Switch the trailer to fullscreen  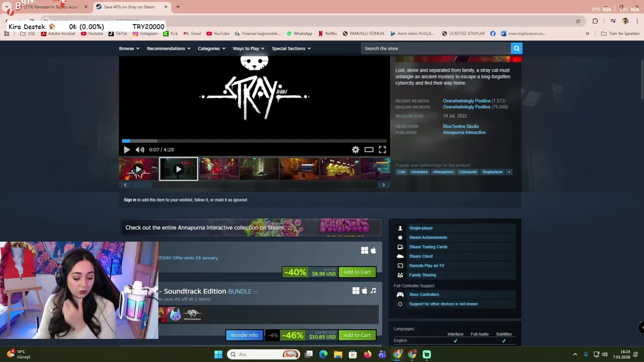382,150
